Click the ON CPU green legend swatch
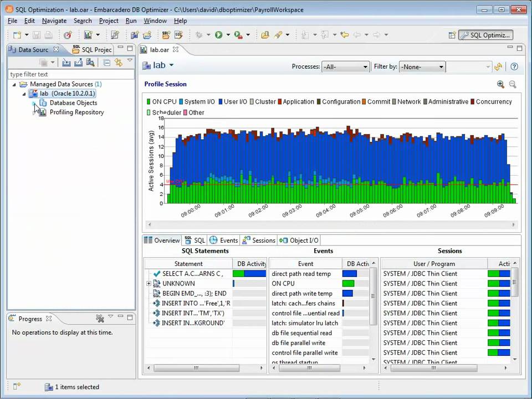This screenshot has width=532, height=399. tap(149, 102)
